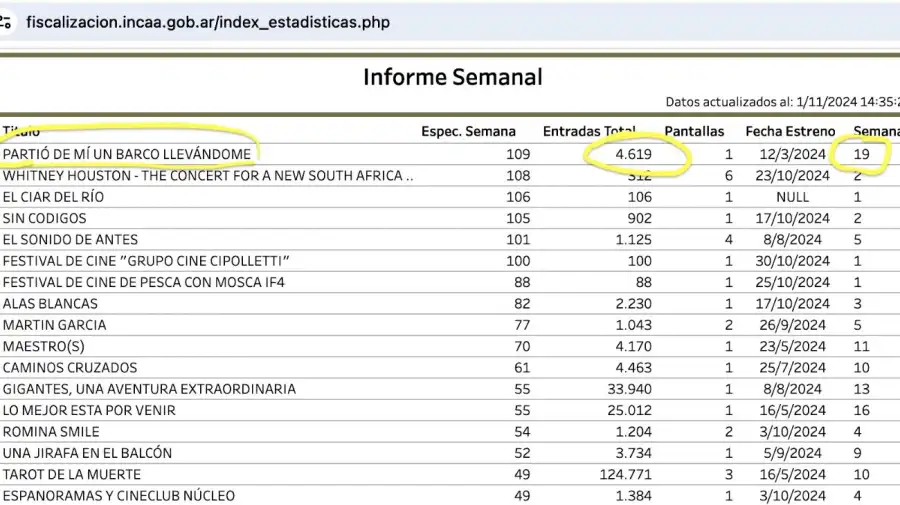Click the 33.940 total entries value

[x=630, y=389]
